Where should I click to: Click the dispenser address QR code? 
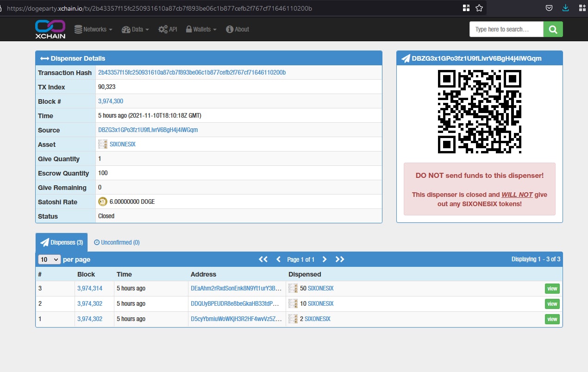[x=480, y=112]
